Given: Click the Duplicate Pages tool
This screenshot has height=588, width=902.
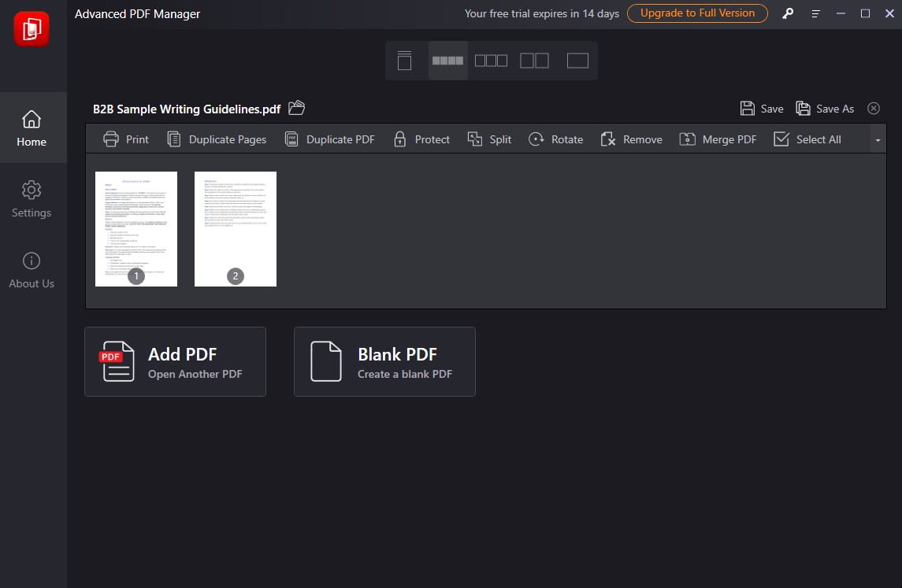Looking at the screenshot, I should click(x=217, y=139).
